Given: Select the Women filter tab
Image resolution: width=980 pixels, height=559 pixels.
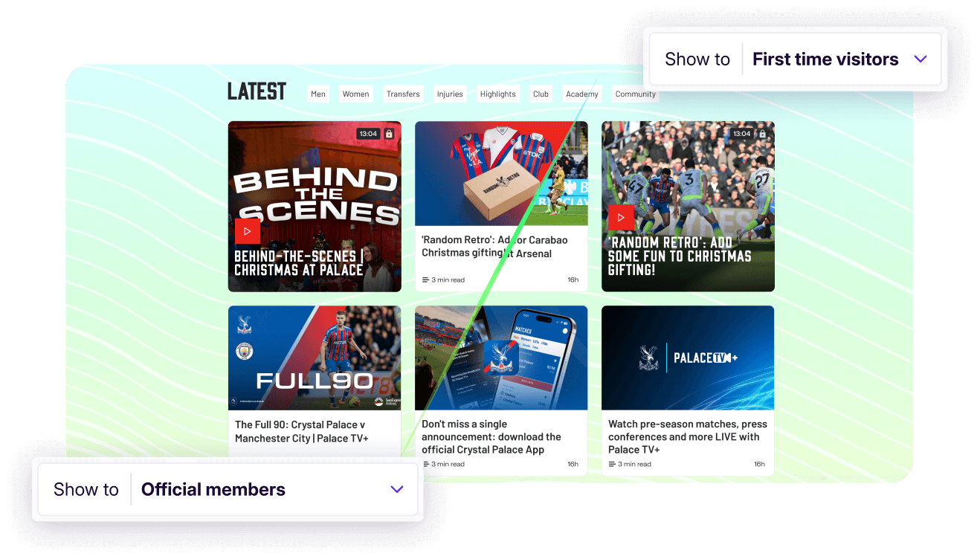Looking at the screenshot, I should [x=355, y=94].
